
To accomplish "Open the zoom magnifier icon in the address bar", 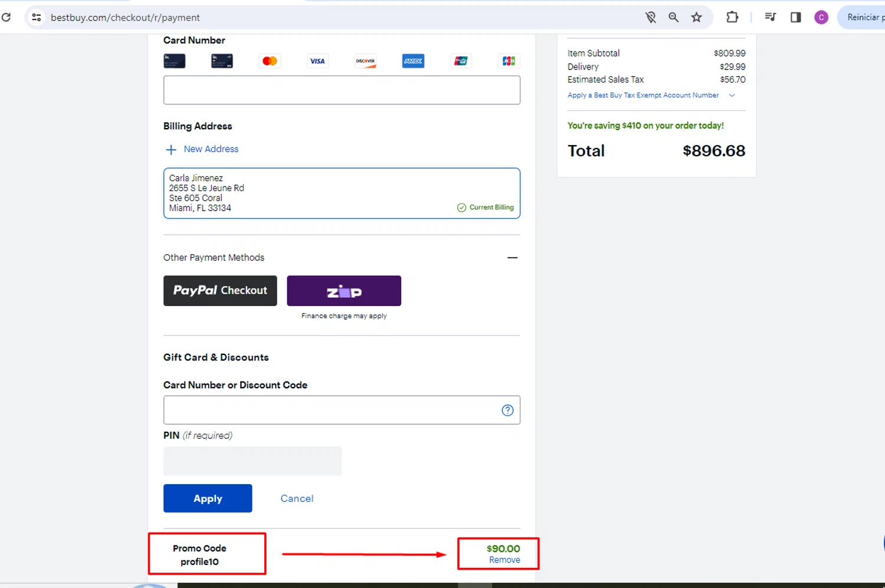I will [x=673, y=18].
